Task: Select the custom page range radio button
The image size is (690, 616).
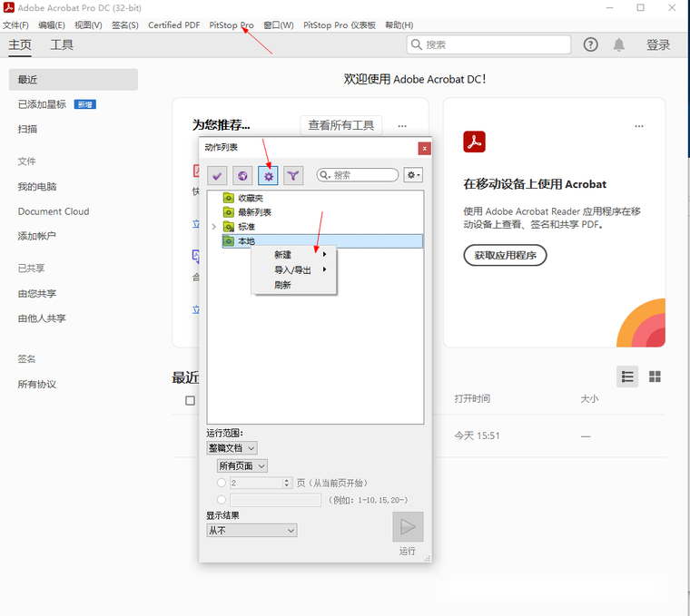Action: [222, 500]
